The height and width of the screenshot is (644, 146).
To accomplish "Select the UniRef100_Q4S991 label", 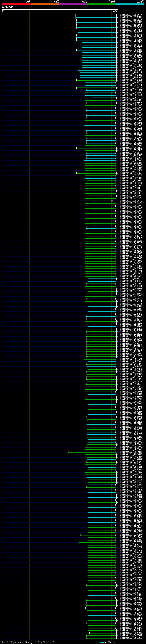I will tap(131, 93).
